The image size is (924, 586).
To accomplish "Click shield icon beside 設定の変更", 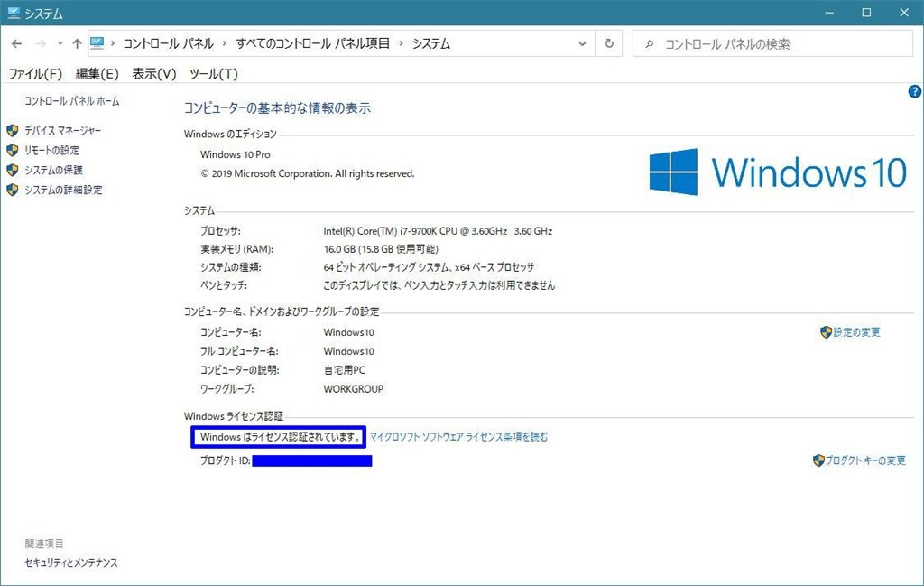I will [827, 332].
